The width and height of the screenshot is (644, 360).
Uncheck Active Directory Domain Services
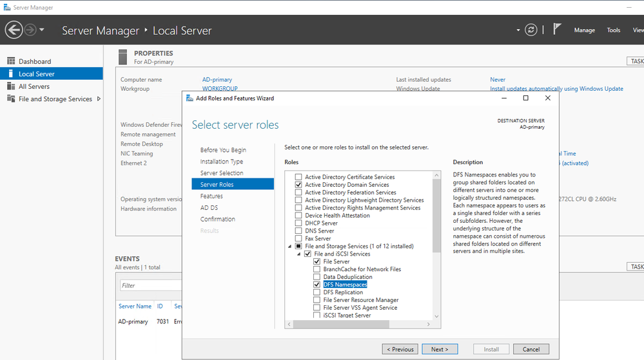[x=298, y=185]
